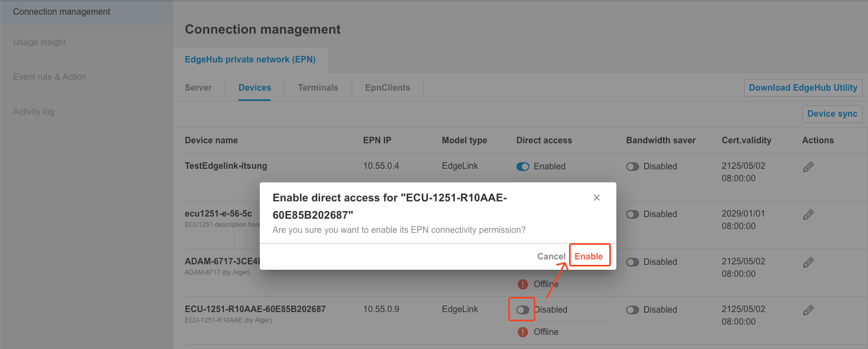Open Activity log in the sidebar
Viewport: 868px width, 349px height.
[x=33, y=111]
